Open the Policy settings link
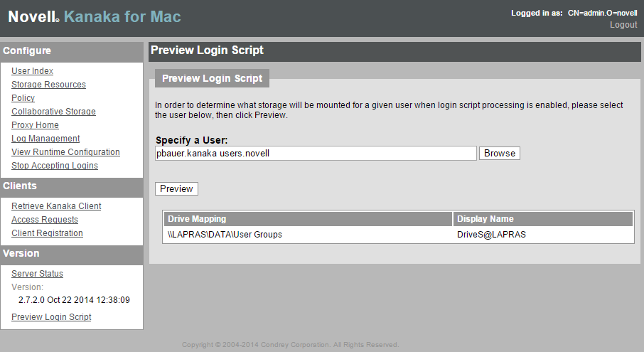The width and height of the screenshot is (644, 352). (x=23, y=98)
